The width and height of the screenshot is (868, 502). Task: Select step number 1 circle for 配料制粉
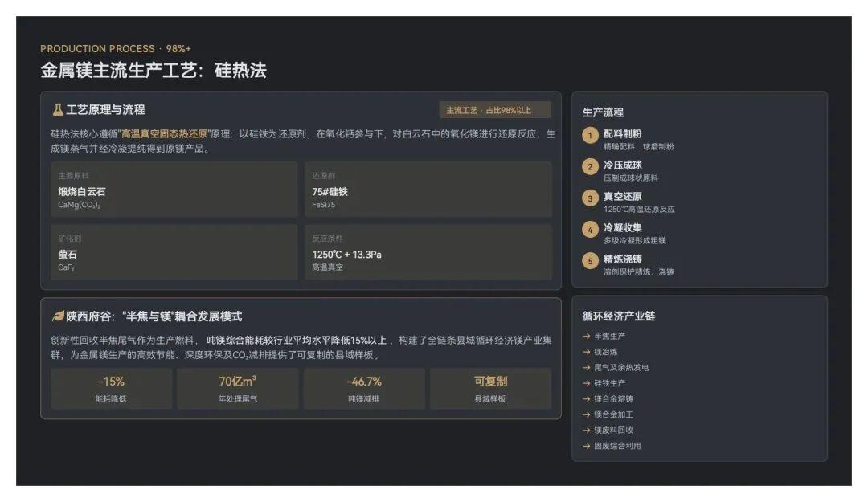coord(591,135)
